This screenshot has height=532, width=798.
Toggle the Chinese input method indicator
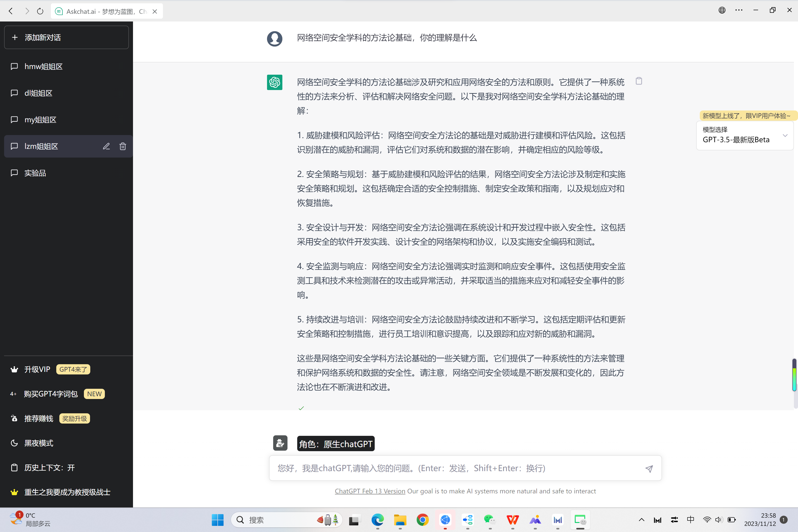point(690,519)
